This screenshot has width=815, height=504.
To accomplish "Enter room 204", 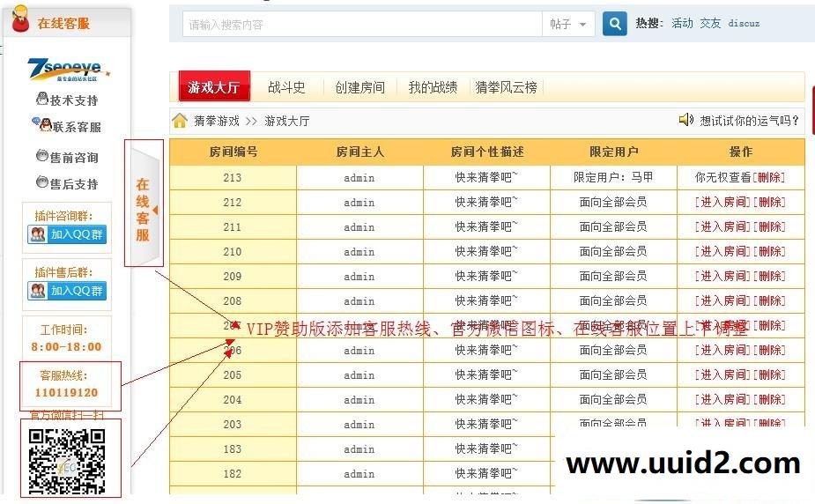I will tap(722, 399).
